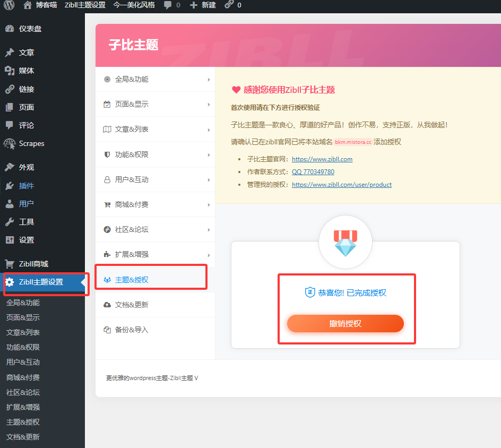Screen dimensions: 501x448
Task: Click the Scrapes globe icon
Action: (10, 144)
